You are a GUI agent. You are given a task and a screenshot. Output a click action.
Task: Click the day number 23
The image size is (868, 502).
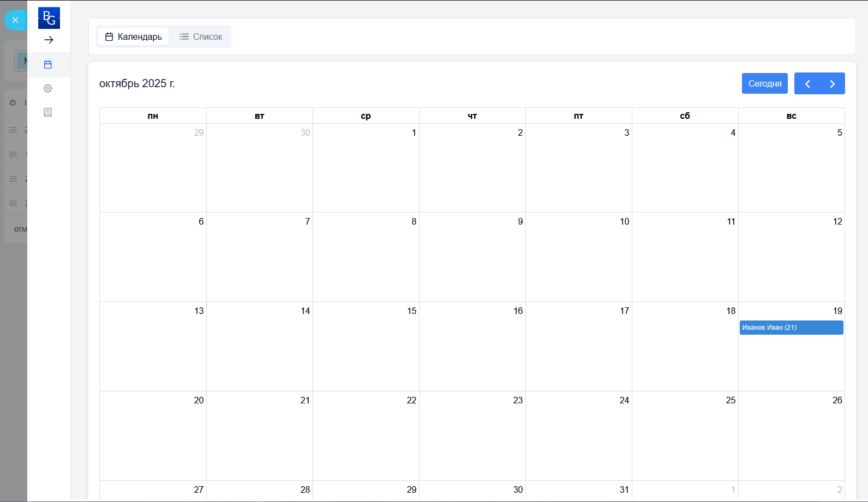pos(518,401)
